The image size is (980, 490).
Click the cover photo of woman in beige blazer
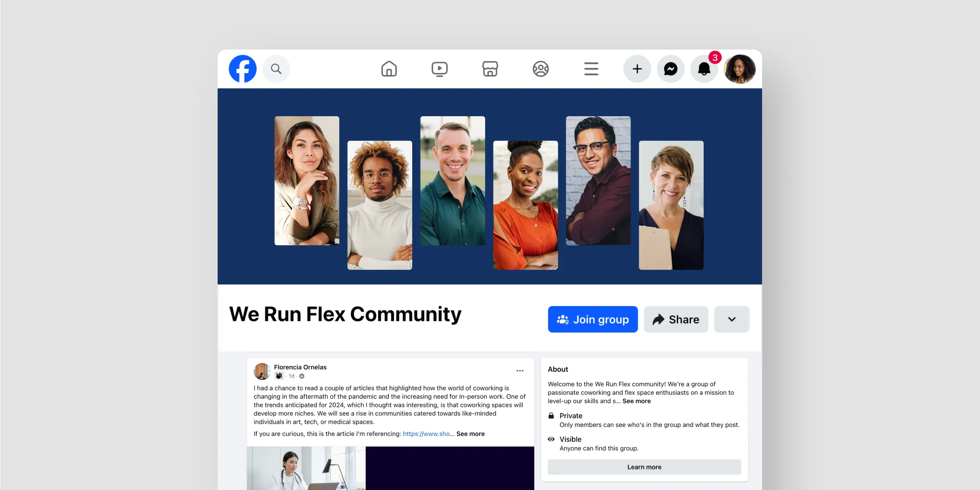coord(307,180)
